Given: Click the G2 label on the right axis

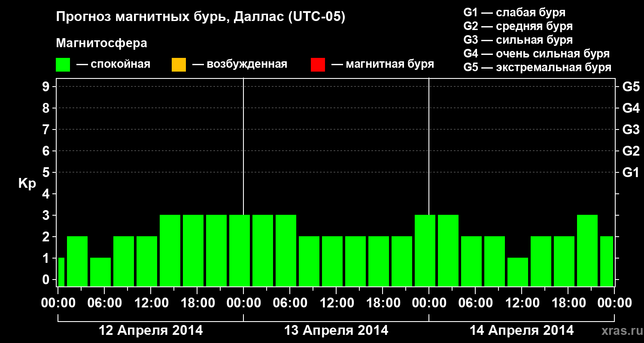Looking at the screenshot, I should point(631,151).
